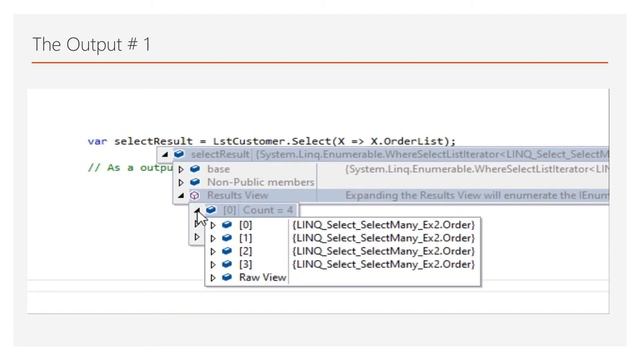
Task: Expand Order item [1]
Action: pos(213,238)
